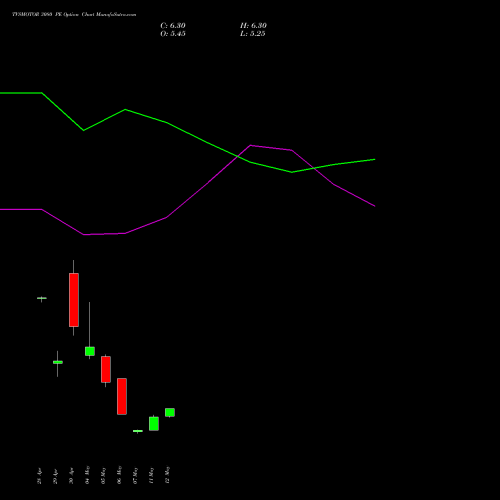Select the flat green candle for 29 Apr

point(58,362)
